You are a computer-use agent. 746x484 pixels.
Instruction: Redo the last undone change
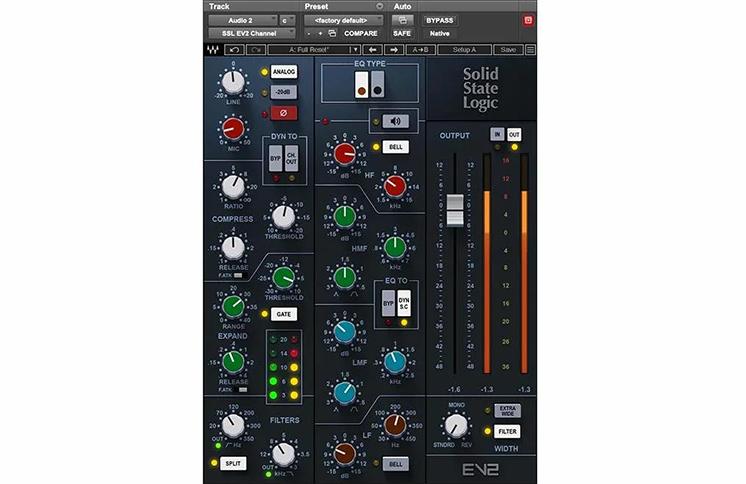pos(256,49)
